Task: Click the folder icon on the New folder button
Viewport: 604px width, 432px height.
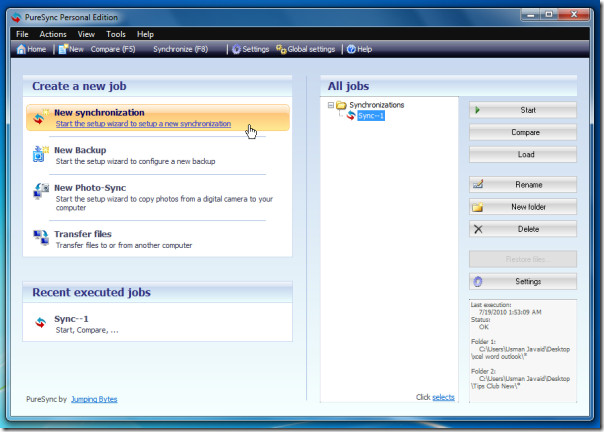Action: point(478,207)
